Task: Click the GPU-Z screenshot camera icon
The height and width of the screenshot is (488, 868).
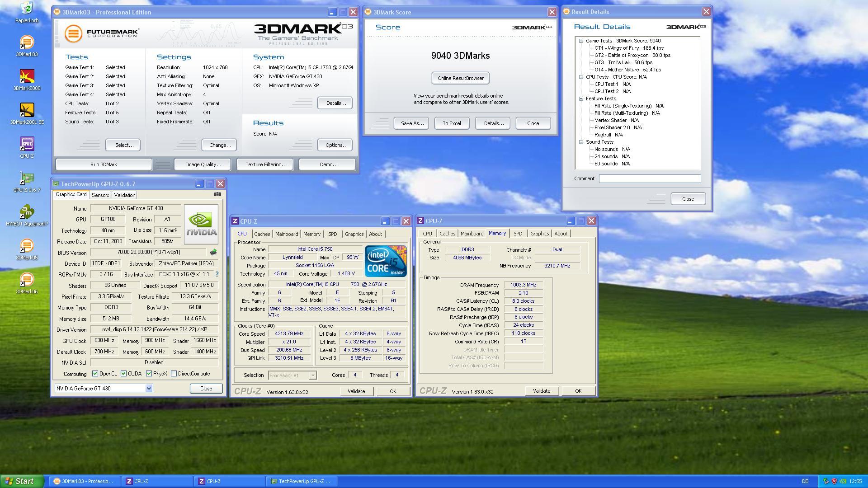Action: click(x=217, y=194)
